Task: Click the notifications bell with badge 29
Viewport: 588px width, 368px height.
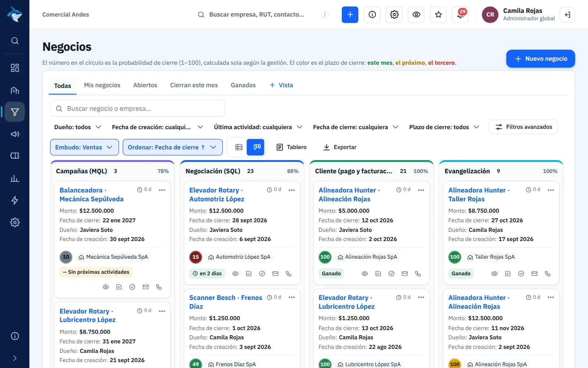Action: (x=460, y=15)
